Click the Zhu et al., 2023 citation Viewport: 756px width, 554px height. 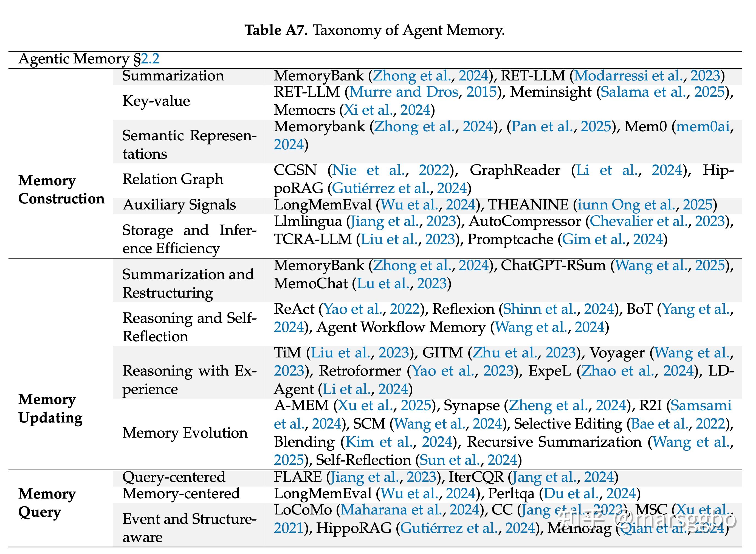(x=524, y=353)
